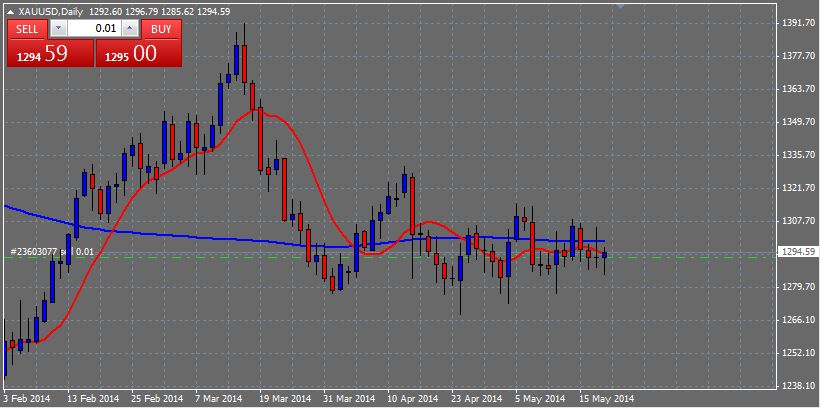Viewport: 821px width, 408px height.
Task: Click the 3 Feb 2014 date label
Action: tap(27, 399)
